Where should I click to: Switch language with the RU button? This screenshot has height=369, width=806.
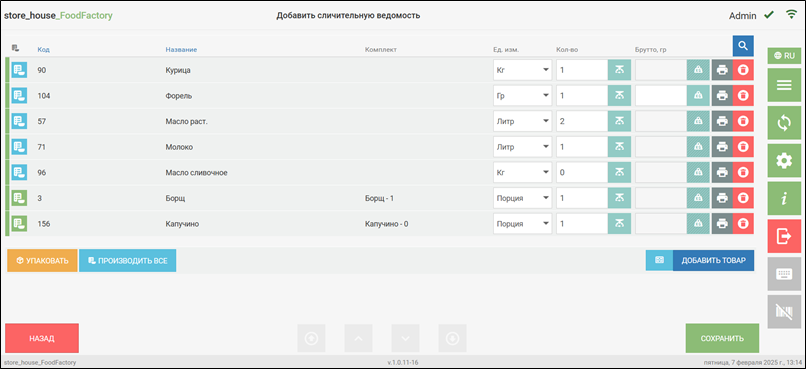coord(784,56)
